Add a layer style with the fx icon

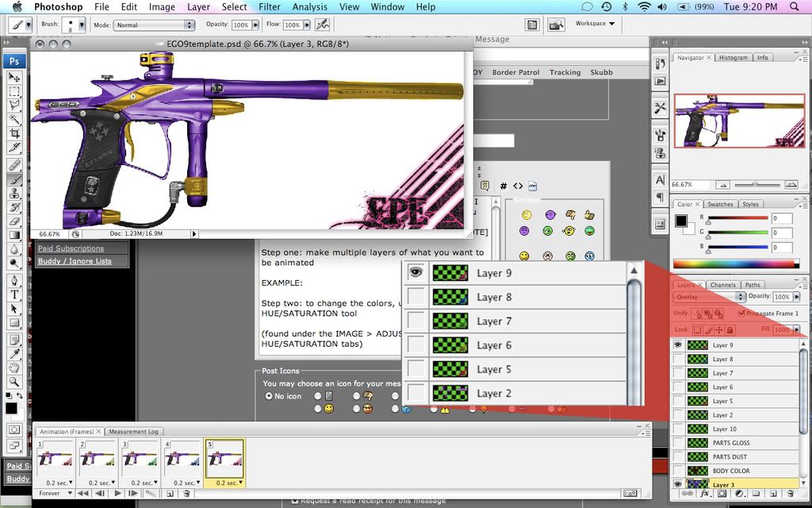[705, 494]
